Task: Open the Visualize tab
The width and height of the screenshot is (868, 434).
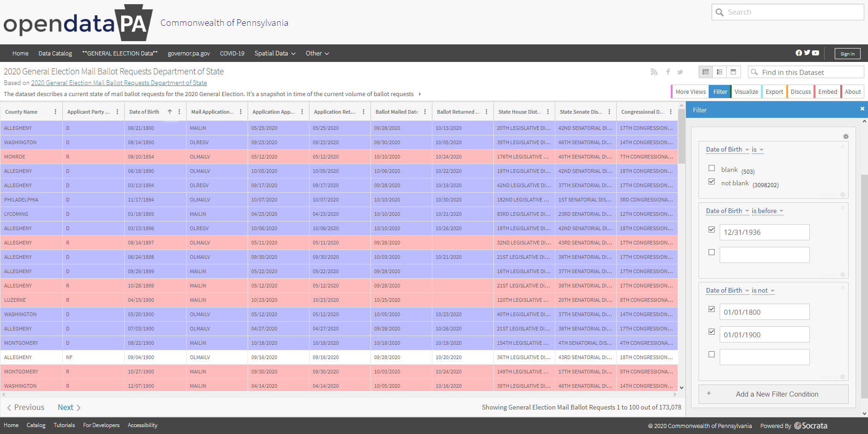Action: pyautogui.click(x=747, y=92)
